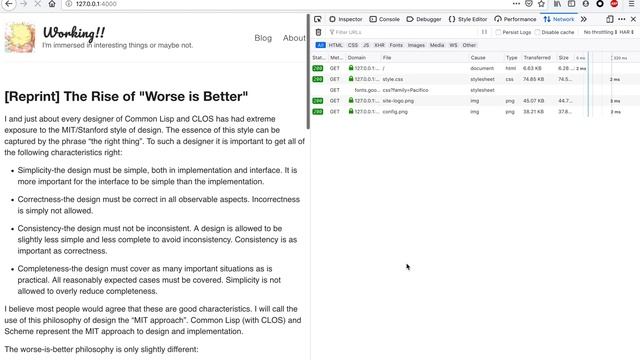
Task: Filter requests by Fonts
Action: click(x=396, y=45)
